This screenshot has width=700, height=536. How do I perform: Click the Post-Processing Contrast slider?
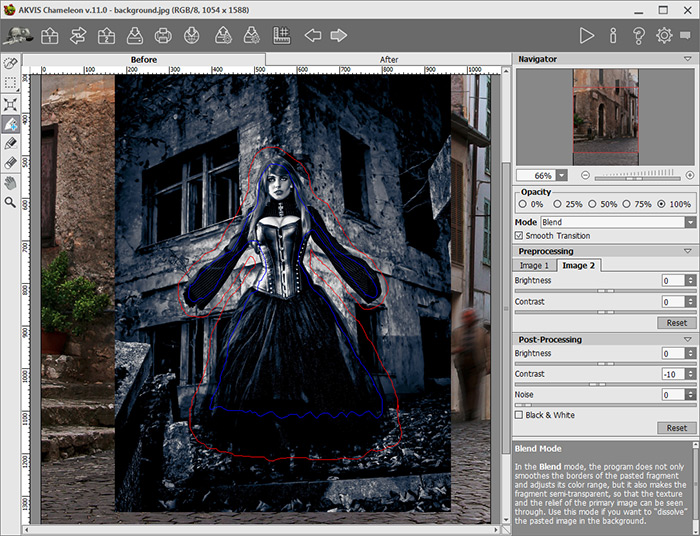pos(605,384)
